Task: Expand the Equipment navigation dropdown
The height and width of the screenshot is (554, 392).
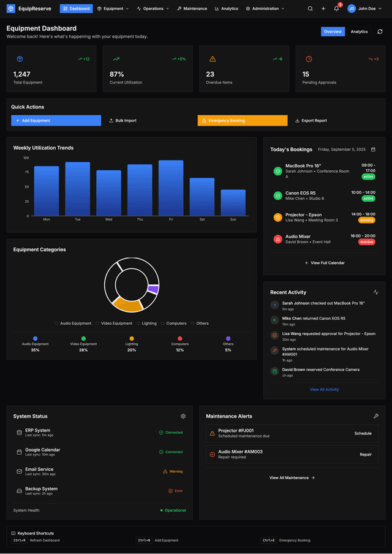Action: point(113,9)
